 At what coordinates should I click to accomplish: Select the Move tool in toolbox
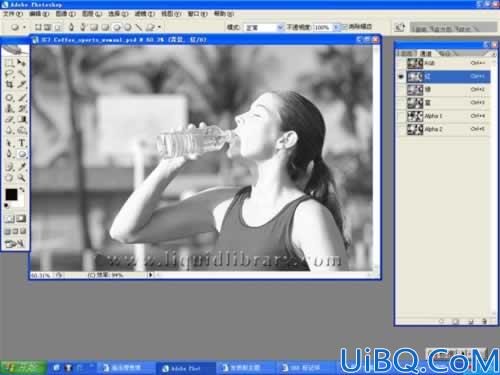tap(21, 63)
